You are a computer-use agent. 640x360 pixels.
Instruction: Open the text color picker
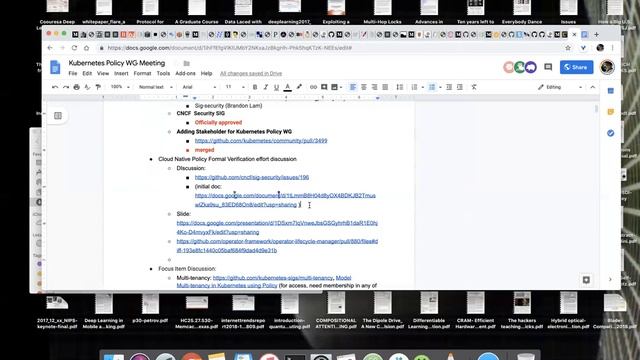tap(287, 87)
